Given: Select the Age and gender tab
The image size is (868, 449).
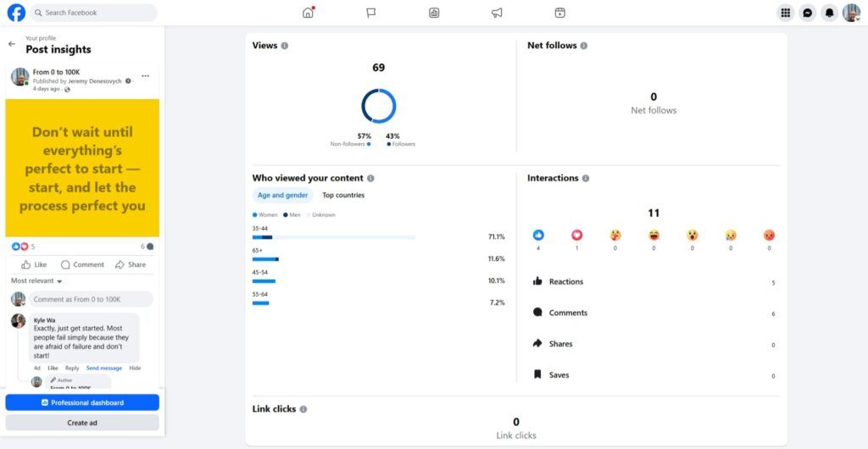Looking at the screenshot, I should [x=282, y=196].
